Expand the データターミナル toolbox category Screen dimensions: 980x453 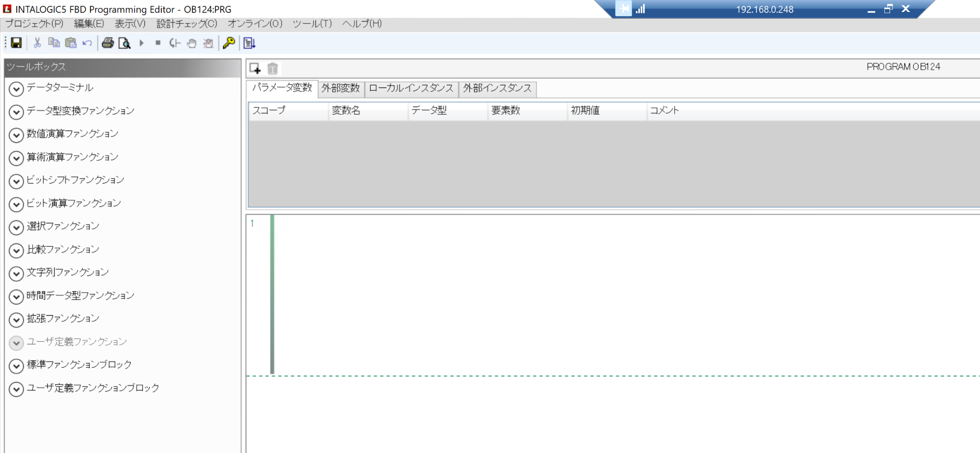(16, 88)
